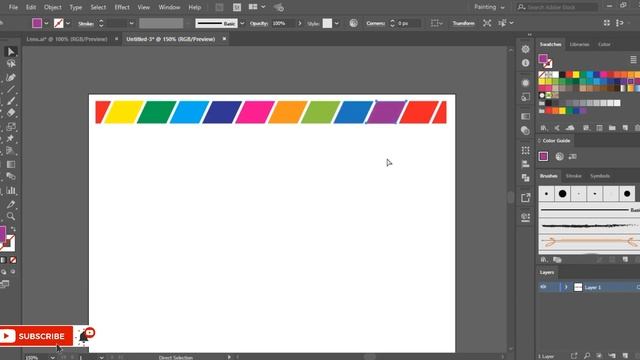Expand the Opacity slider arrow

(x=300, y=24)
